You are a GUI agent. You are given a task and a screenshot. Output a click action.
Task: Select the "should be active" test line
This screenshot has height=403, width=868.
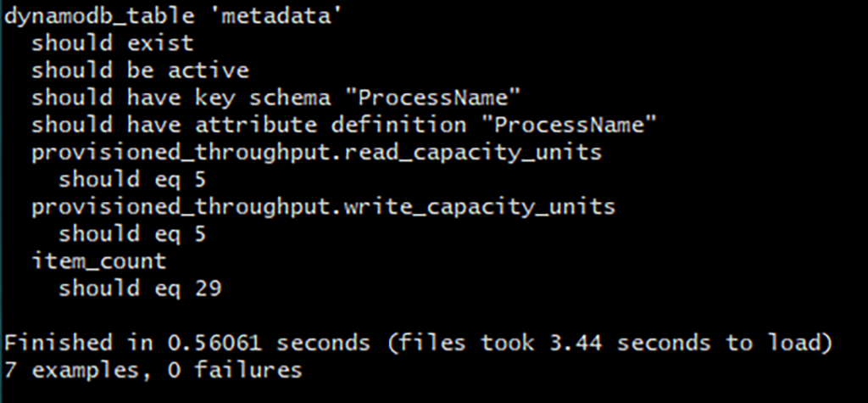tap(141, 70)
